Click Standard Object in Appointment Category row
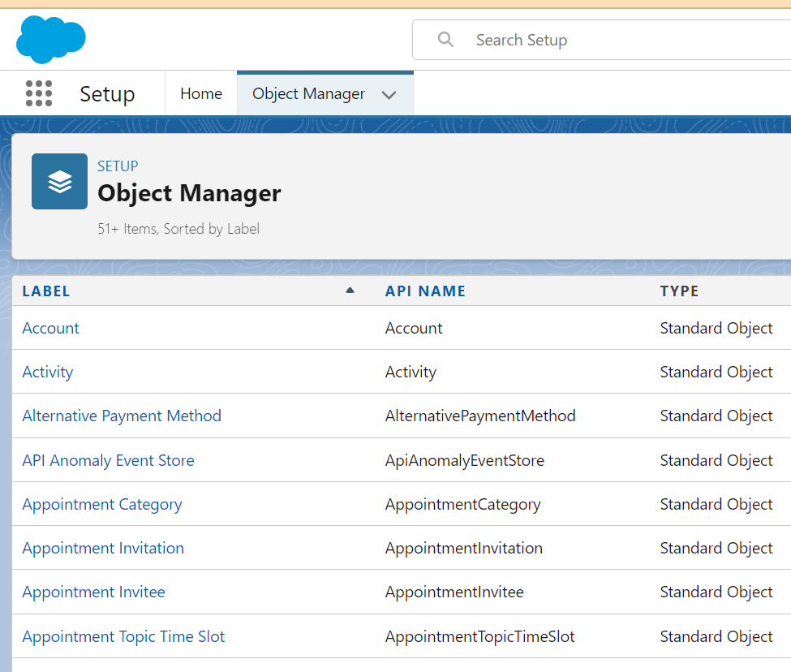Viewport: 791px width, 672px height. [x=716, y=504]
